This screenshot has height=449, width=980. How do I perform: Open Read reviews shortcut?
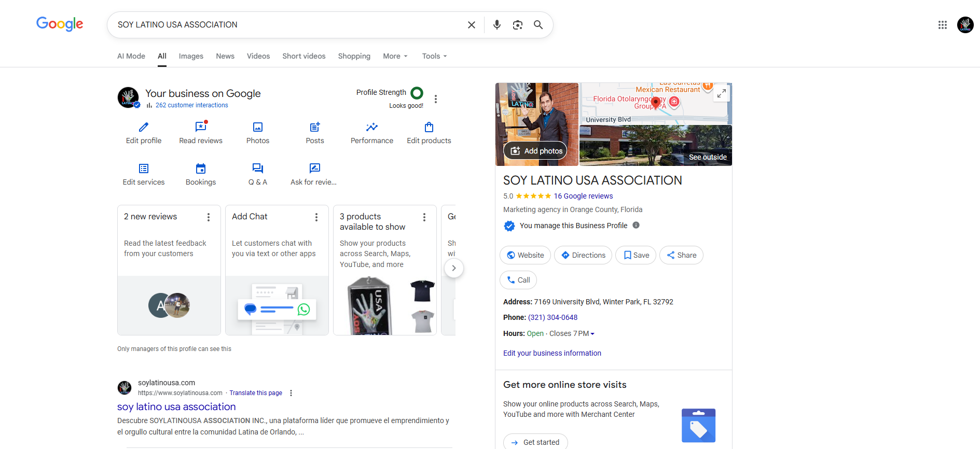point(201,133)
